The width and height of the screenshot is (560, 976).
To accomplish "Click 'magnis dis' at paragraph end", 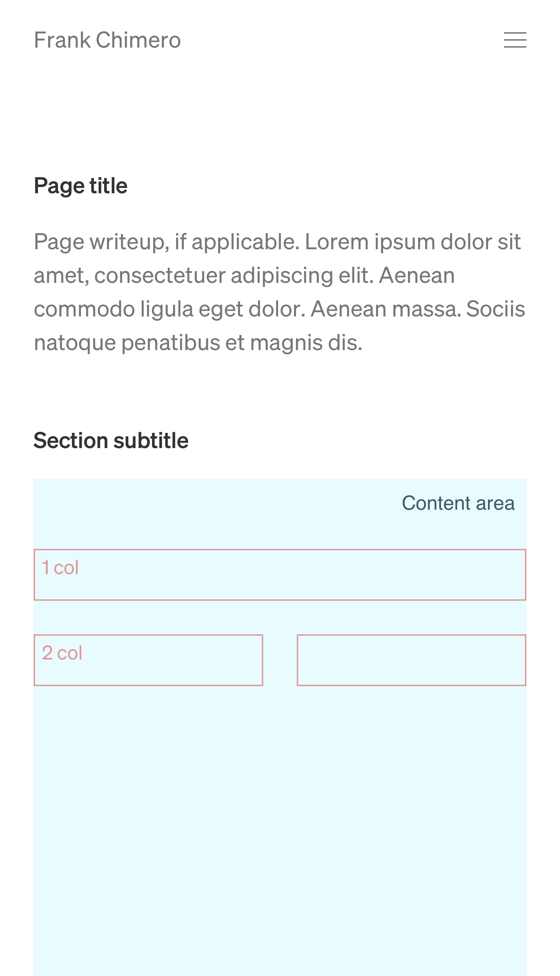I will click(x=306, y=343).
